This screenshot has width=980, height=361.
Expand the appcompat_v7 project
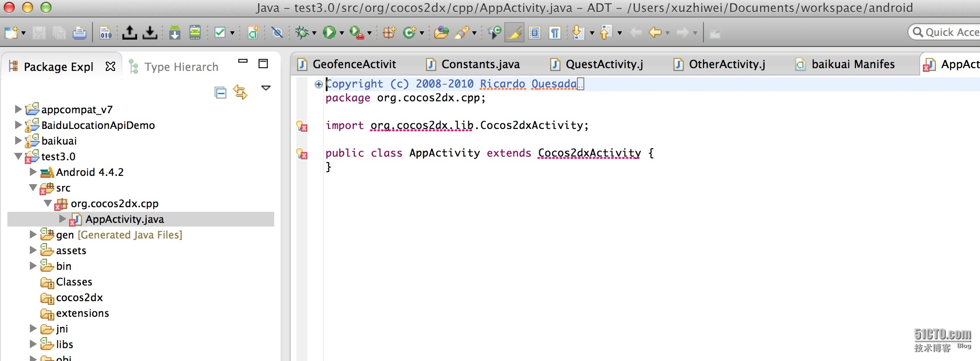coord(18,109)
